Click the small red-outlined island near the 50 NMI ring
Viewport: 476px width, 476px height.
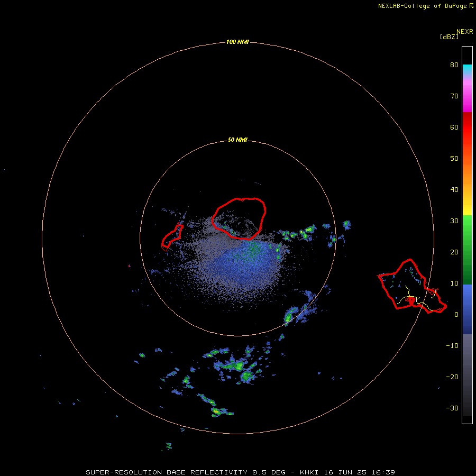click(x=172, y=237)
